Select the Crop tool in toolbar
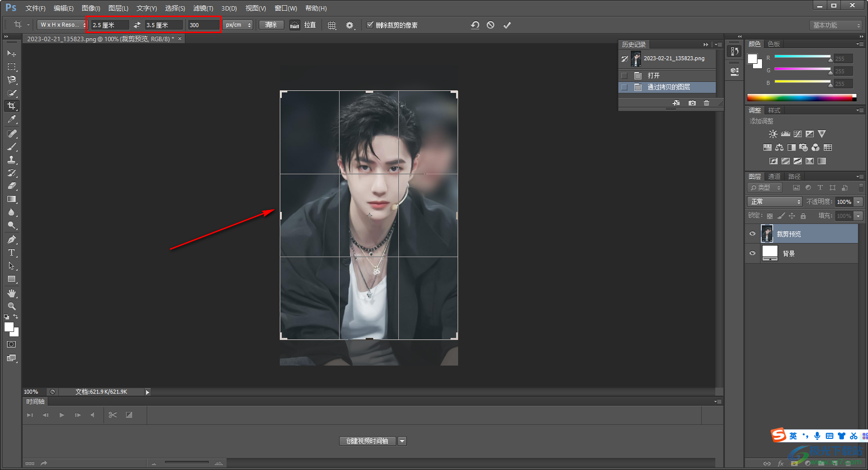Screen dimensions: 868x470 pos(12,106)
